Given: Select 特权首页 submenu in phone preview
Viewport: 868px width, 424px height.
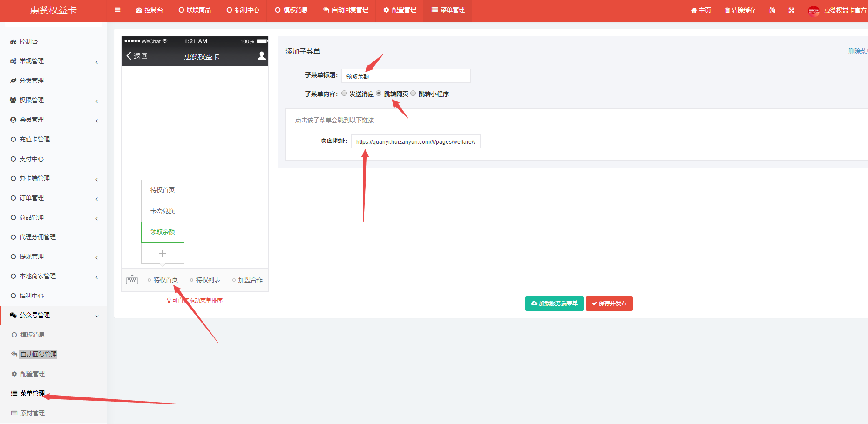Looking at the screenshot, I should point(163,190).
